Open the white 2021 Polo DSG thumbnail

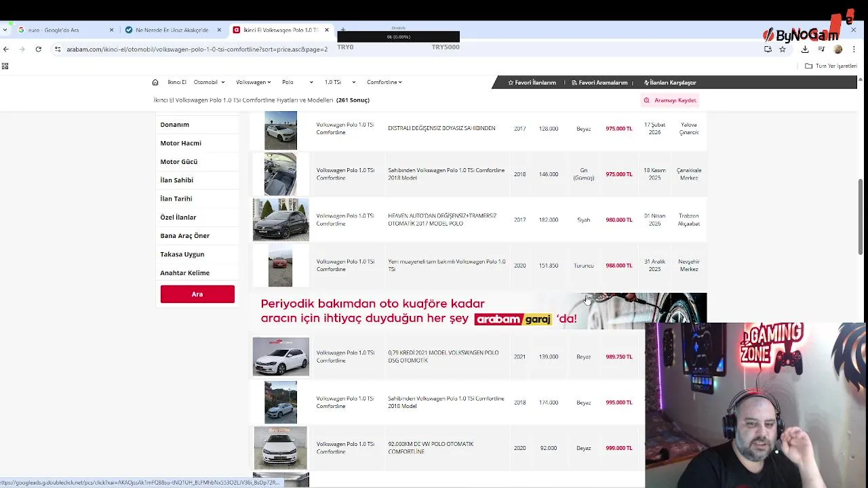click(x=281, y=357)
